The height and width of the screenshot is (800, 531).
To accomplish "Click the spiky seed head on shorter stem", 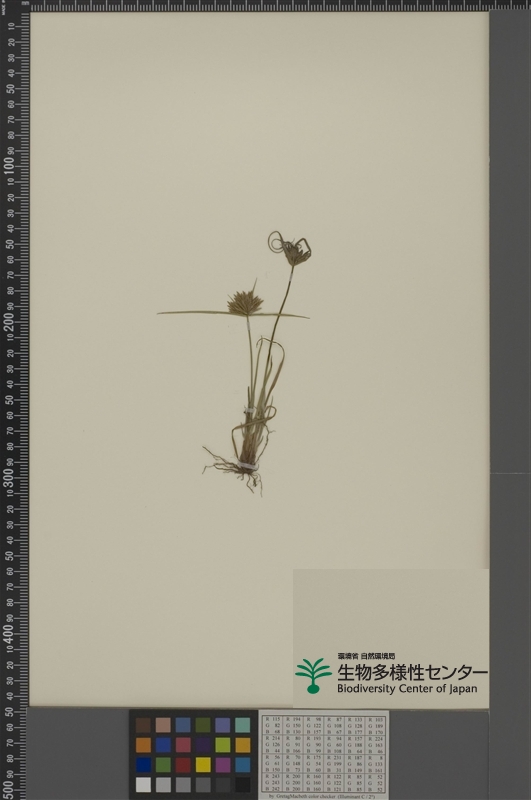I will tap(245, 302).
